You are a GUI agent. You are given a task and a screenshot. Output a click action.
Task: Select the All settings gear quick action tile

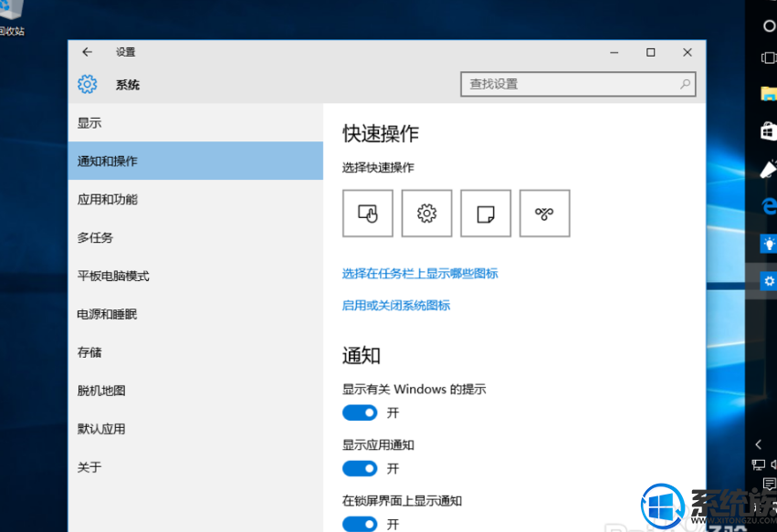426,214
